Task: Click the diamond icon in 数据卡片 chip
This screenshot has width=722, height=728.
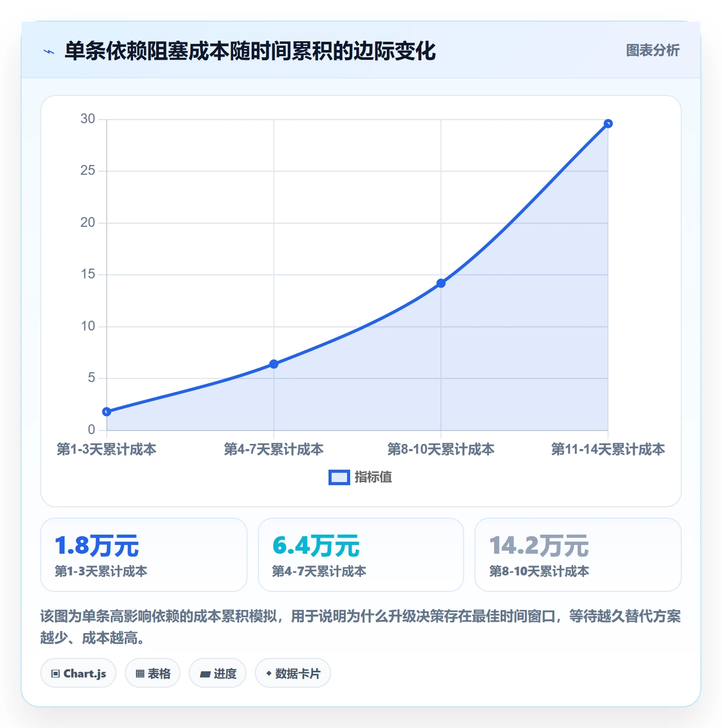Action: [269, 673]
